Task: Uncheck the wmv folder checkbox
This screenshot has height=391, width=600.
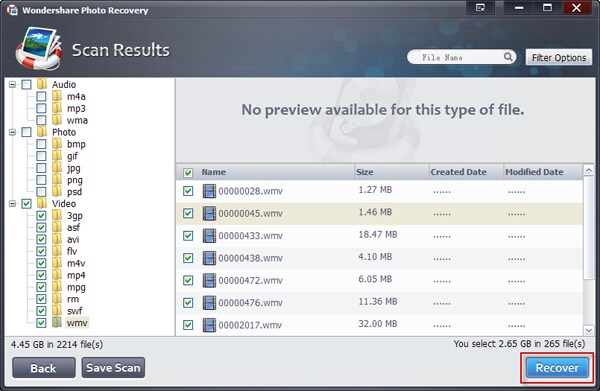Action: point(41,323)
